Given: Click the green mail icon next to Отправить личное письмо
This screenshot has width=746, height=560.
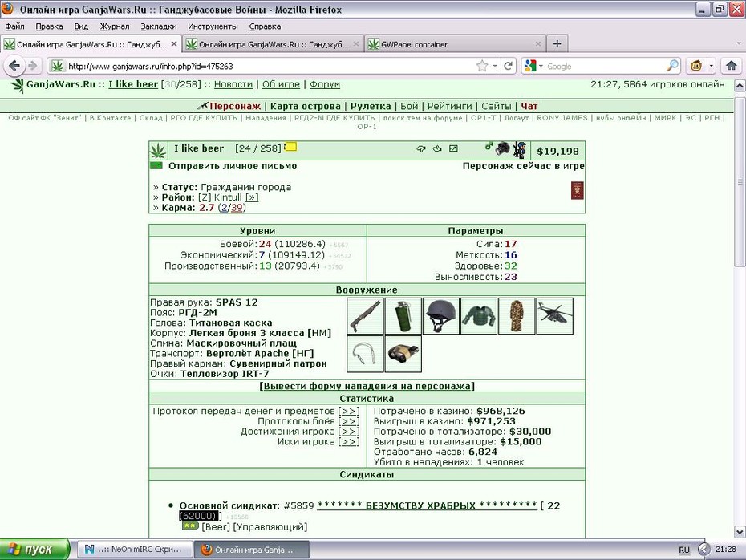Looking at the screenshot, I should [156, 165].
